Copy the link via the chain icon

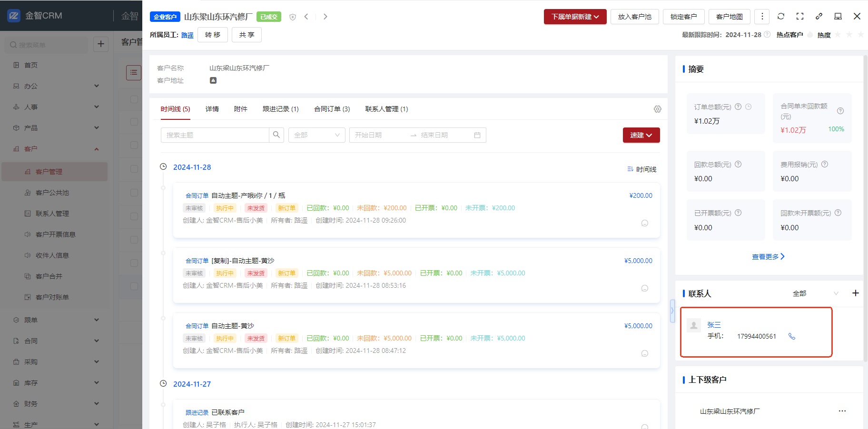pyautogui.click(x=819, y=16)
